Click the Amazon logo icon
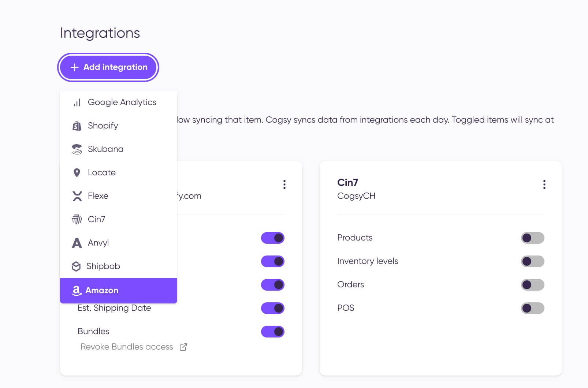The width and height of the screenshot is (588, 388). tap(76, 291)
